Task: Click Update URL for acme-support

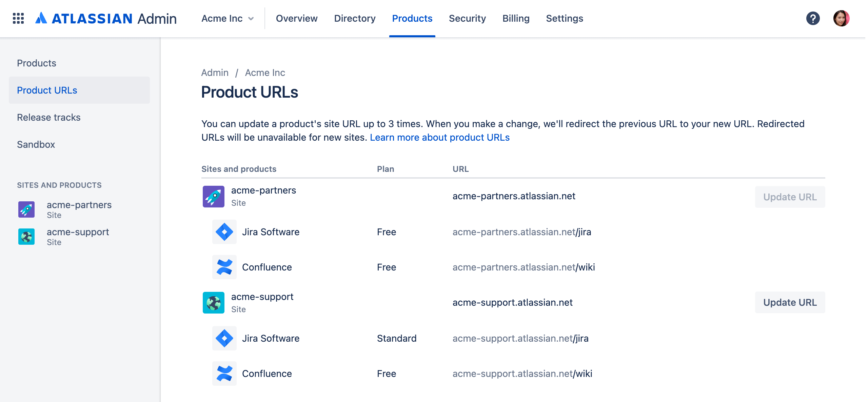Action: [790, 302]
